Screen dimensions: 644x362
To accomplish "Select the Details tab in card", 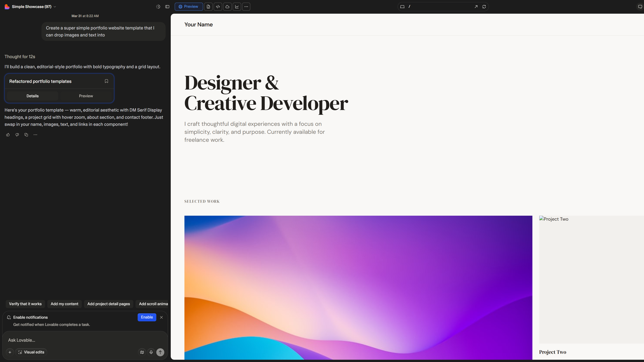I will [x=33, y=96].
